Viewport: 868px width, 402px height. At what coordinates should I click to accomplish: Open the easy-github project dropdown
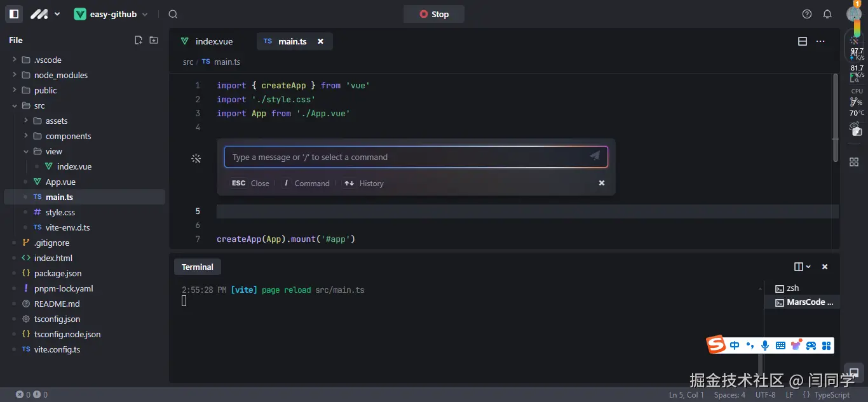[x=111, y=14]
